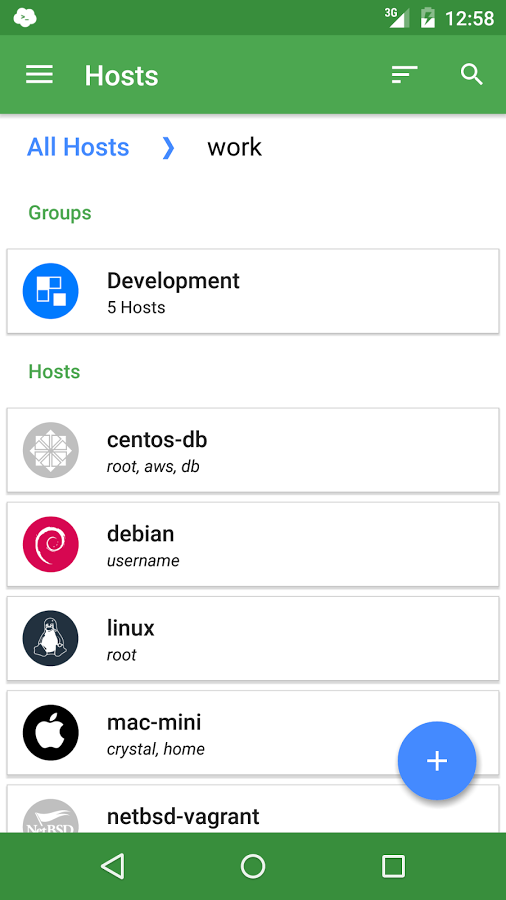Viewport: 506px width, 900px height.
Task: Select the work breadcrumb item
Action: click(x=235, y=148)
